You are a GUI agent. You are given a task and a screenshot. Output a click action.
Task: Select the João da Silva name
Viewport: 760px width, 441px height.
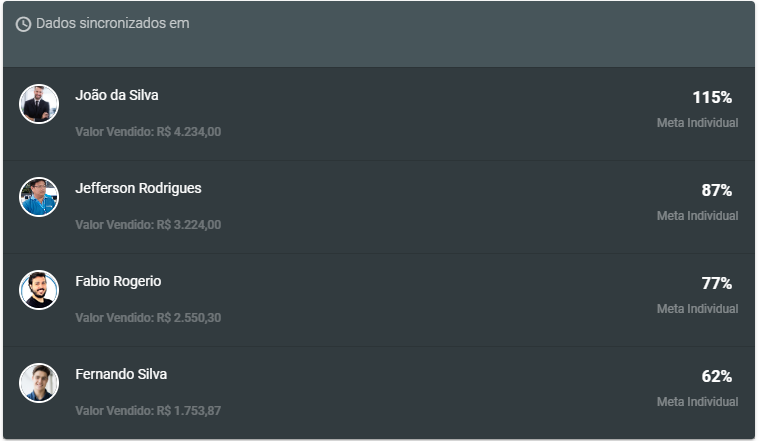(117, 95)
